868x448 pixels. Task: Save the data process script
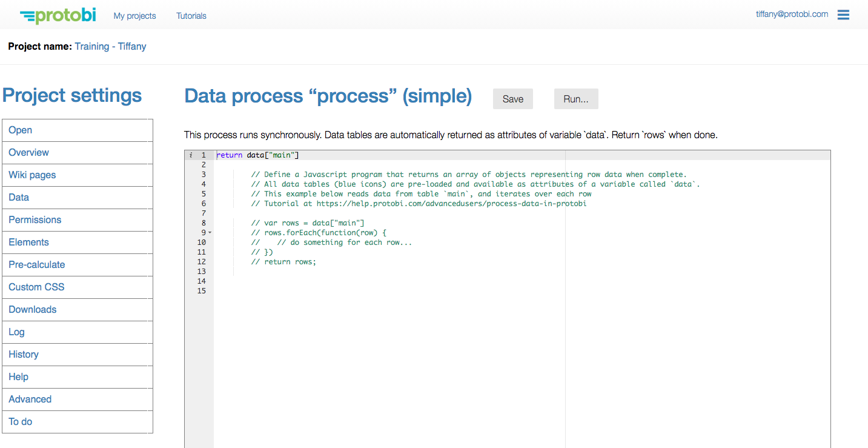click(x=512, y=98)
